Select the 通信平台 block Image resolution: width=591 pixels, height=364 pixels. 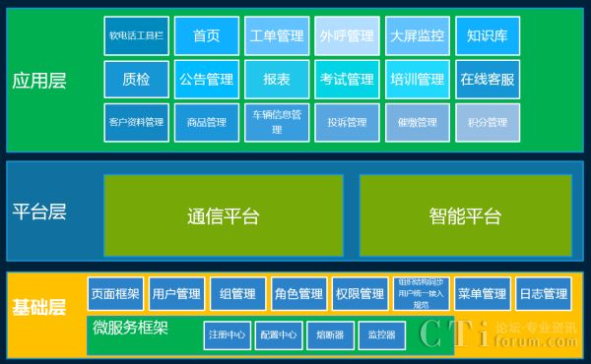[x=224, y=215]
